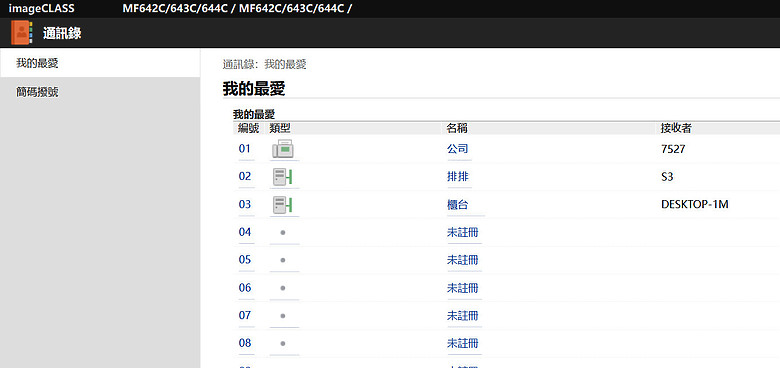Click the file server icon for row 02

(x=282, y=177)
